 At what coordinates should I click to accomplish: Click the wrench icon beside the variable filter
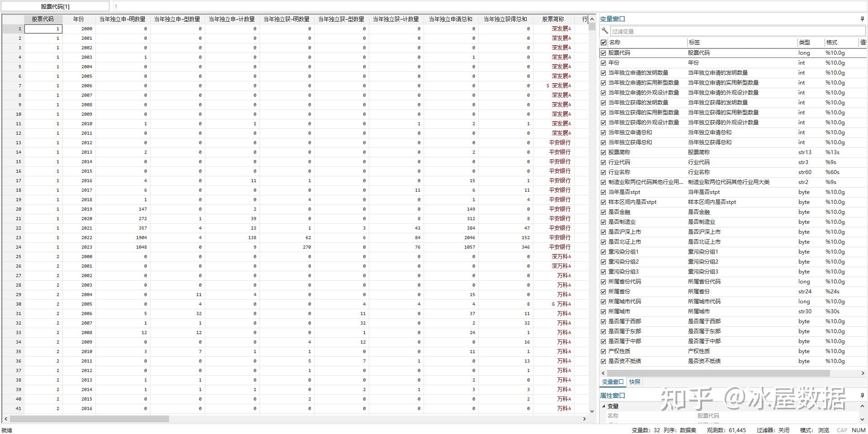click(x=604, y=31)
